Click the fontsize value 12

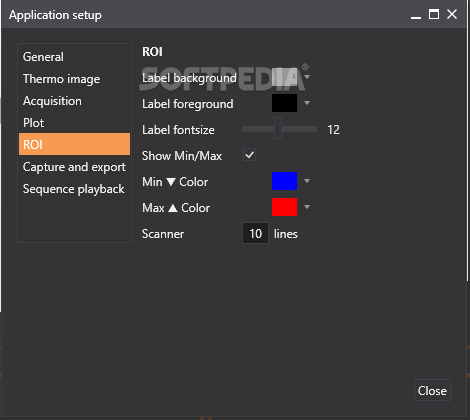(333, 130)
